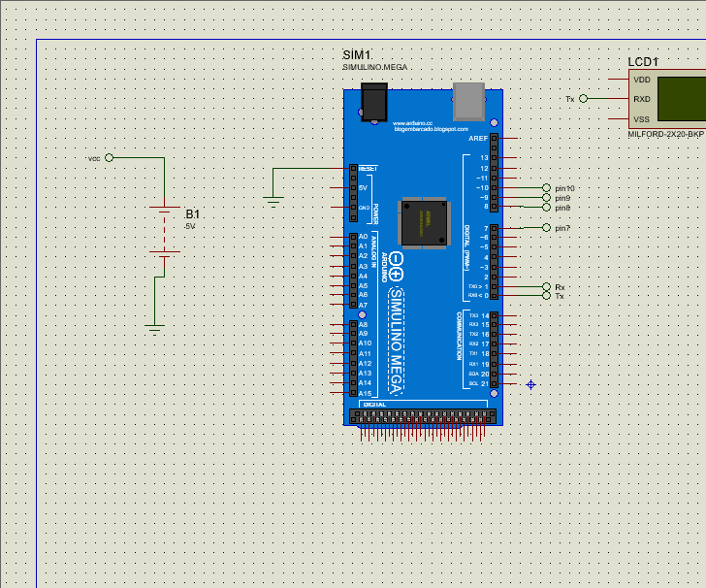Click the AREF pin label on the Arduino
This screenshot has width=706, height=588.
tap(478, 139)
